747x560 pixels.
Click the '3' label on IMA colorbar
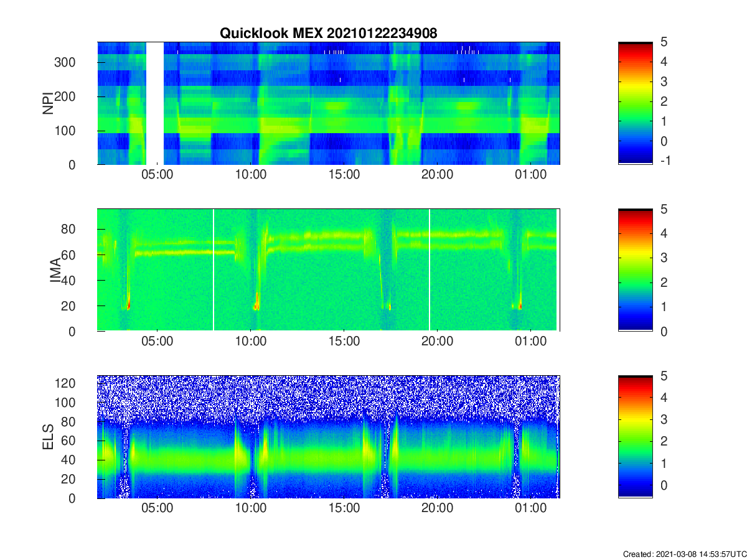coord(664,258)
